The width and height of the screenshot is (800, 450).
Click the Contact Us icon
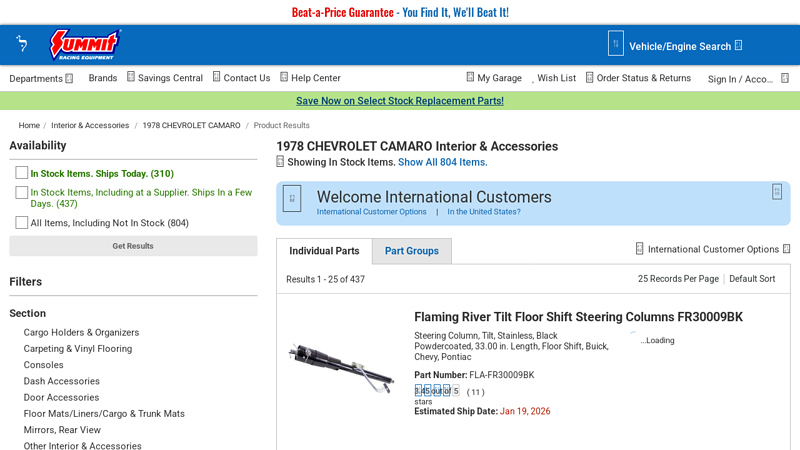point(215,77)
